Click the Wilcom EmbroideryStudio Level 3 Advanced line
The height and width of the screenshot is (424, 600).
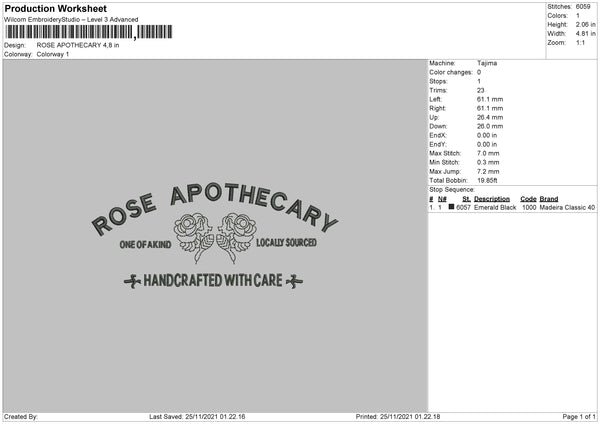pyautogui.click(x=71, y=20)
